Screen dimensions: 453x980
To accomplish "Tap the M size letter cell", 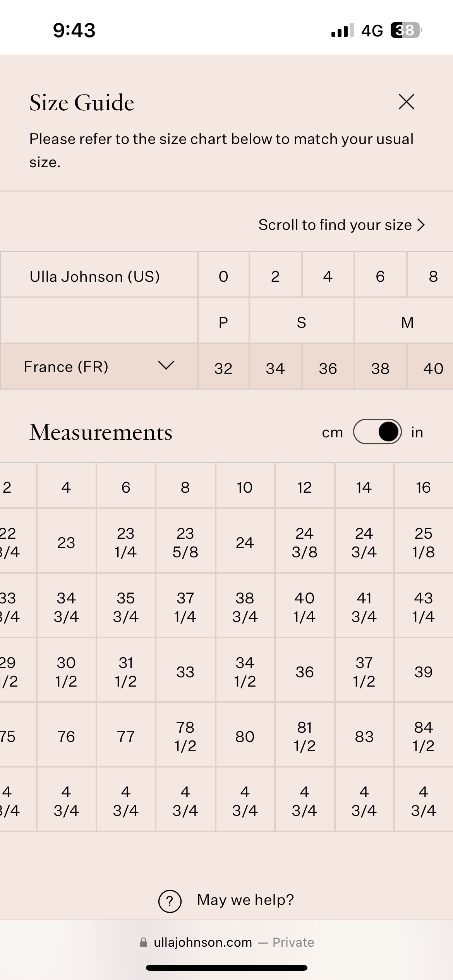I will [x=407, y=322].
